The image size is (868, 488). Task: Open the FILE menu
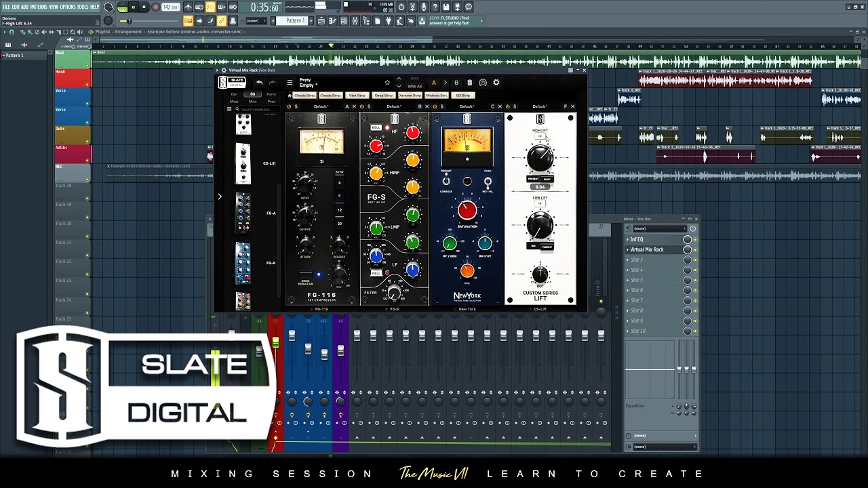[7, 7]
